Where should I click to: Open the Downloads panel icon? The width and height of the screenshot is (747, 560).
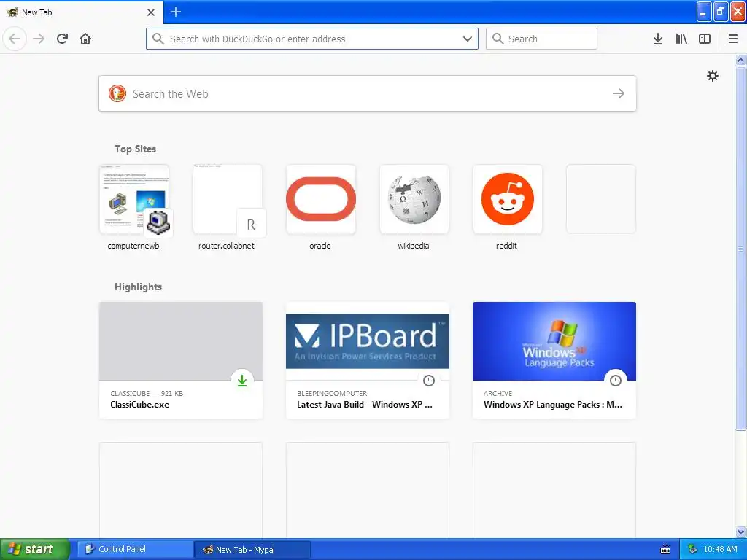click(657, 39)
